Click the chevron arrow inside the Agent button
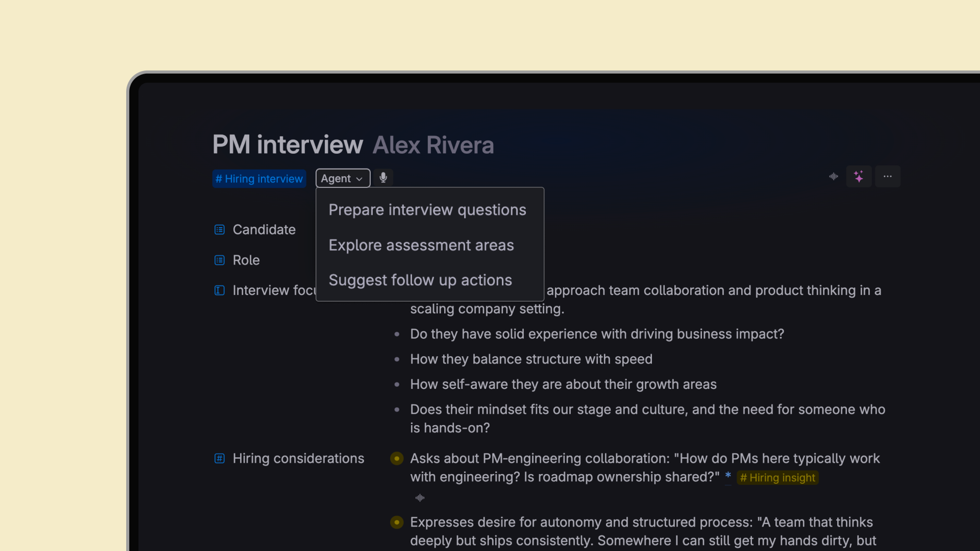Viewport: 980px width, 551px height. click(x=359, y=179)
